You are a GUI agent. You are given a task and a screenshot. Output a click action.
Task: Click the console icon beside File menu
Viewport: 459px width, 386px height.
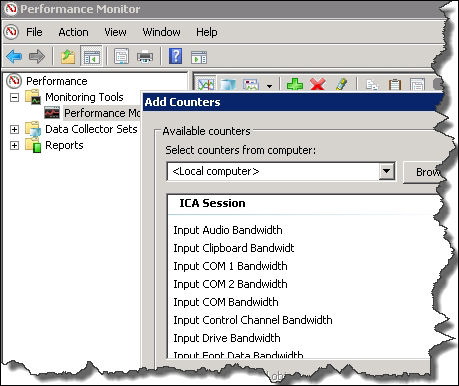point(11,32)
